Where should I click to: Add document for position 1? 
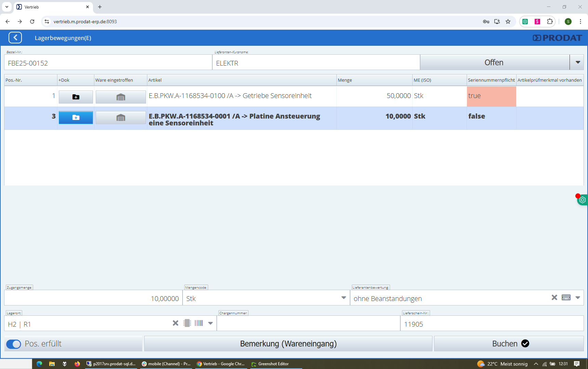76,97
